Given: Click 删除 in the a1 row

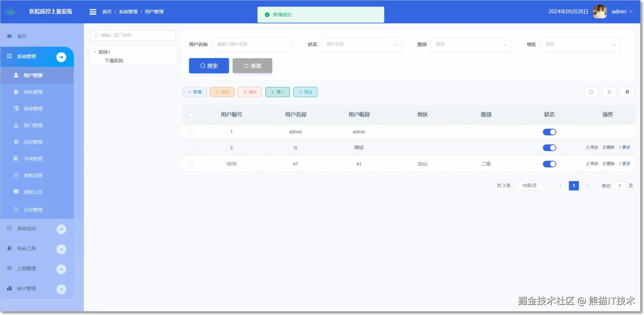Looking at the screenshot, I should coord(609,164).
